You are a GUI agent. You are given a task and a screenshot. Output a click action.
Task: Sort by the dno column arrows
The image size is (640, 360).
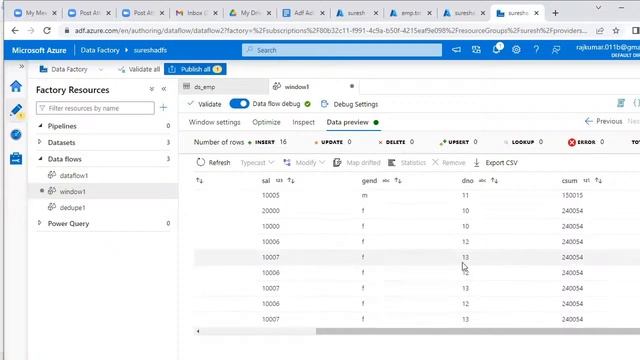coord(494,180)
